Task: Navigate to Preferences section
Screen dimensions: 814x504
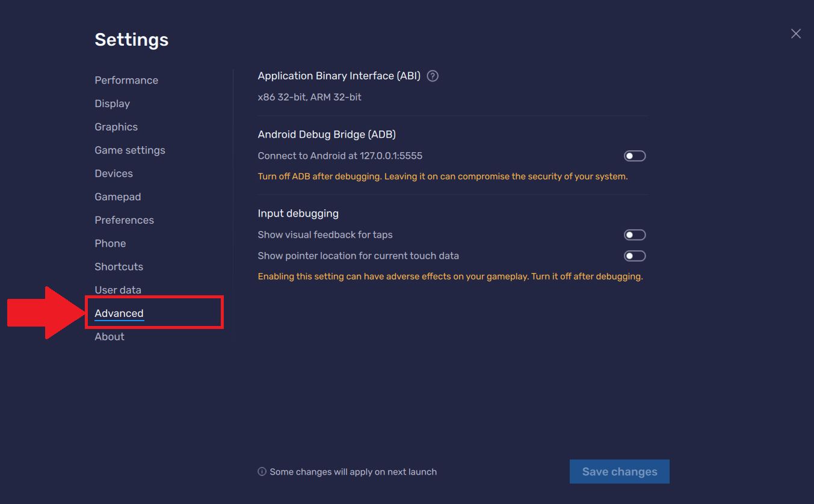Action: 124,220
